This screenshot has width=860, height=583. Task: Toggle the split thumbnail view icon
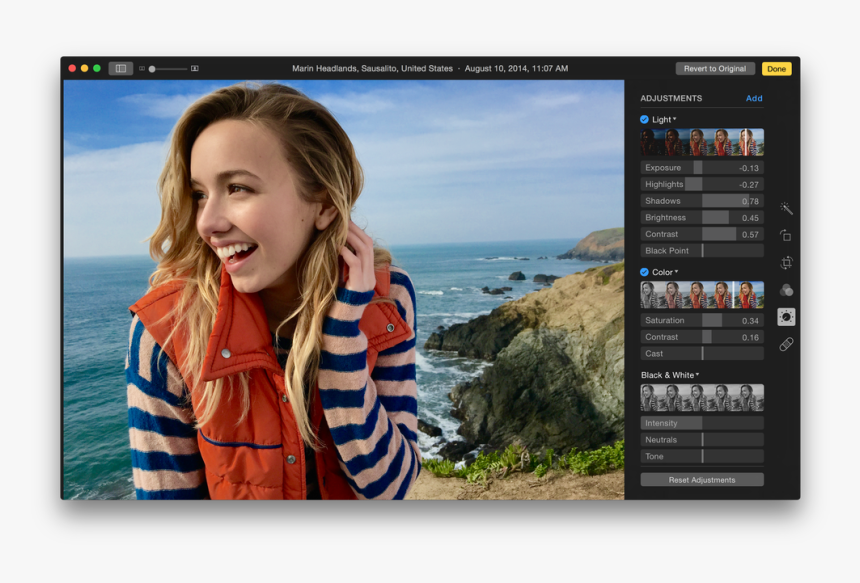click(x=119, y=68)
